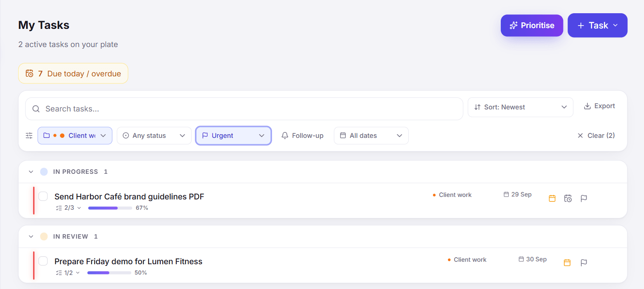Collapse the In Review group chevron
The width and height of the screenshot is (644, 289).
pyautogui.click(x=31, y=237)
